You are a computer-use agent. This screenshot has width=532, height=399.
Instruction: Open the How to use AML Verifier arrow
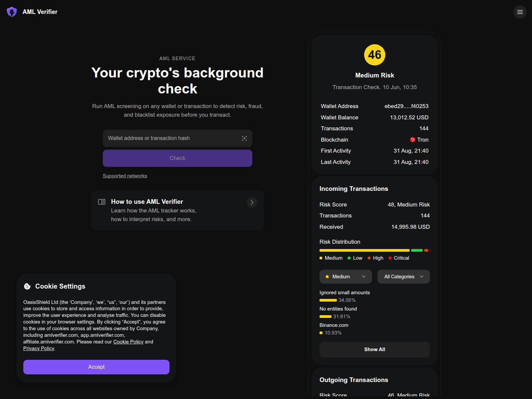coord(252,202)
